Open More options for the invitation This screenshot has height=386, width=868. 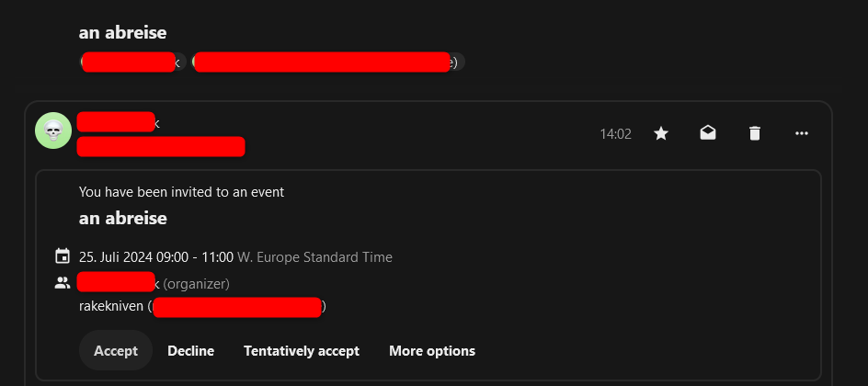pos(432,350)
